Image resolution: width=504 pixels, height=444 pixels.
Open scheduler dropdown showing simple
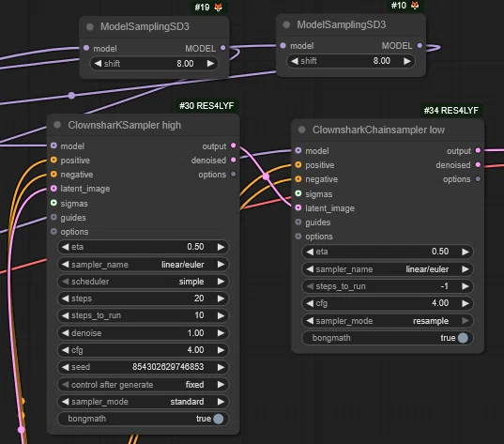click(x=143, y=282)
